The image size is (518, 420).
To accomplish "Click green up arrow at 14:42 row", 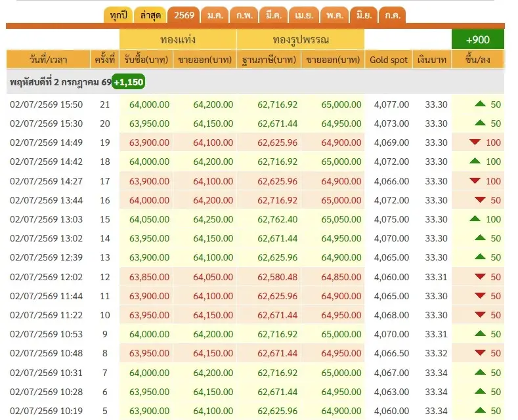I will click(x=475, y=161).
